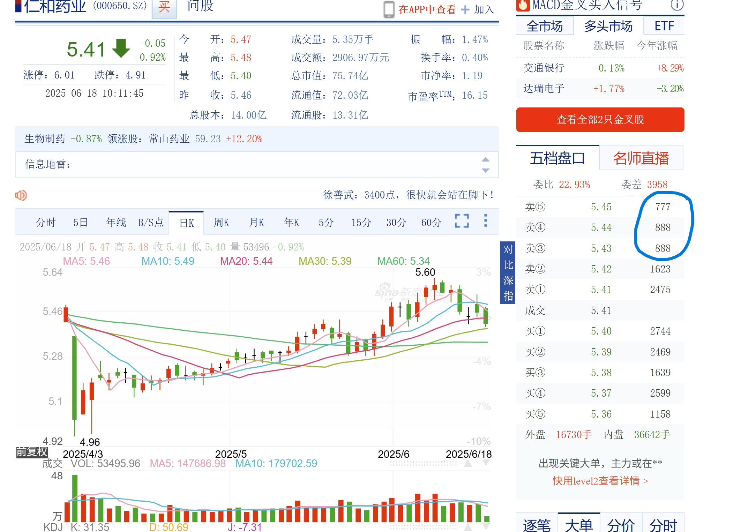Viewport: 756px width, 532px height.
Task: Click the phone icon for APP view
Action: click(389, 9)
